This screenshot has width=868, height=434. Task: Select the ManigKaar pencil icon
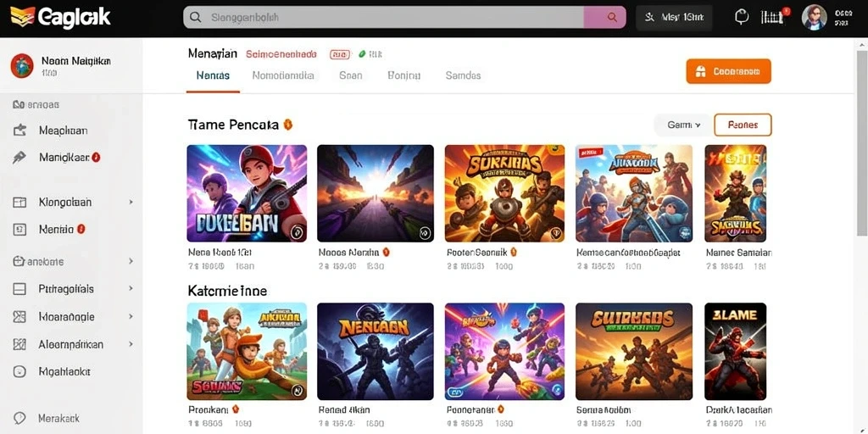[x=19, y=157]
